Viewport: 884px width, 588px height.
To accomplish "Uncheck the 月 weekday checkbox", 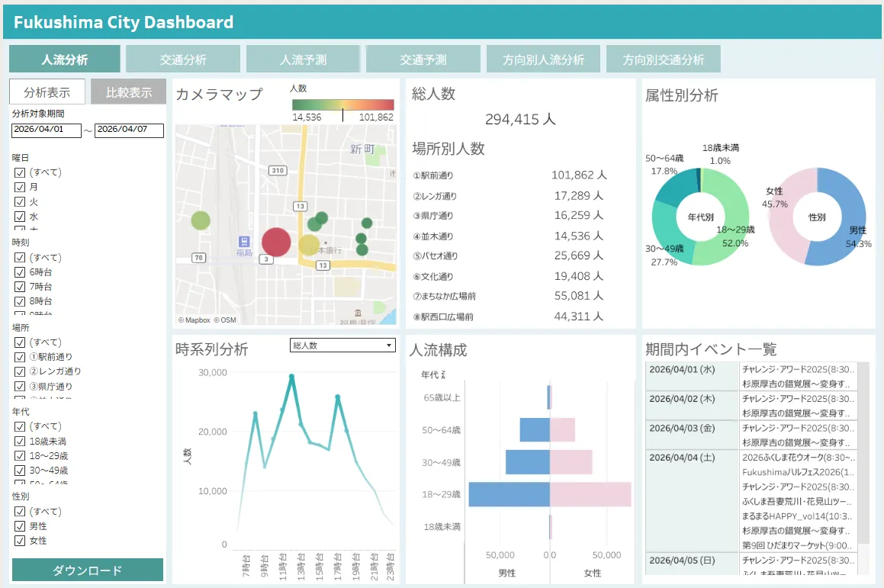I will click(20, 187).
